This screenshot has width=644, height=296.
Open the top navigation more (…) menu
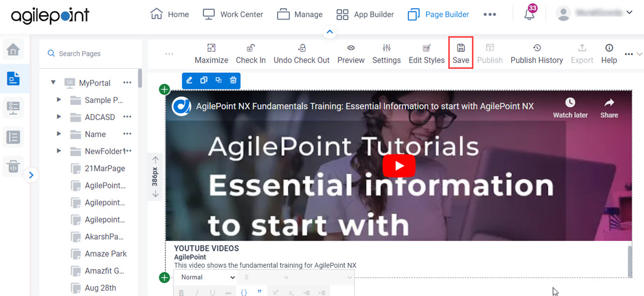pos(490,15)
